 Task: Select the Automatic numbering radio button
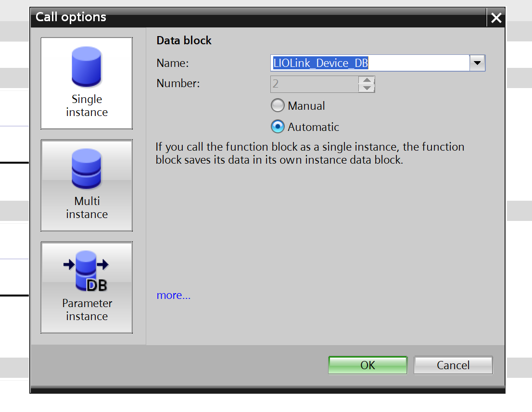[x=278, y=127]
